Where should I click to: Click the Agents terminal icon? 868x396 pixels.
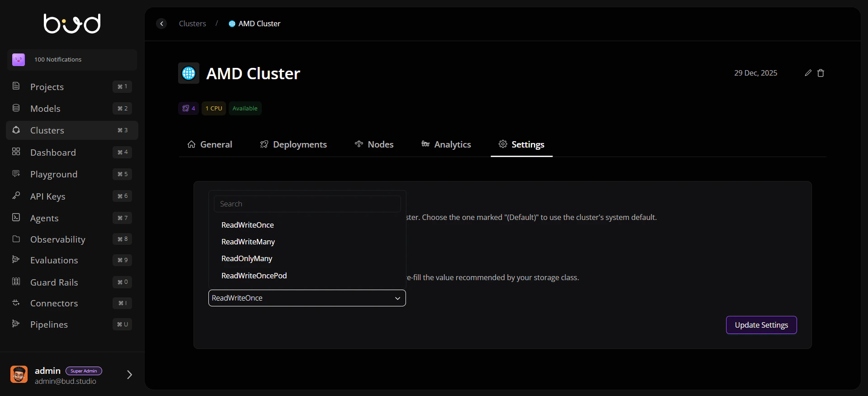[x=16, y=217]
